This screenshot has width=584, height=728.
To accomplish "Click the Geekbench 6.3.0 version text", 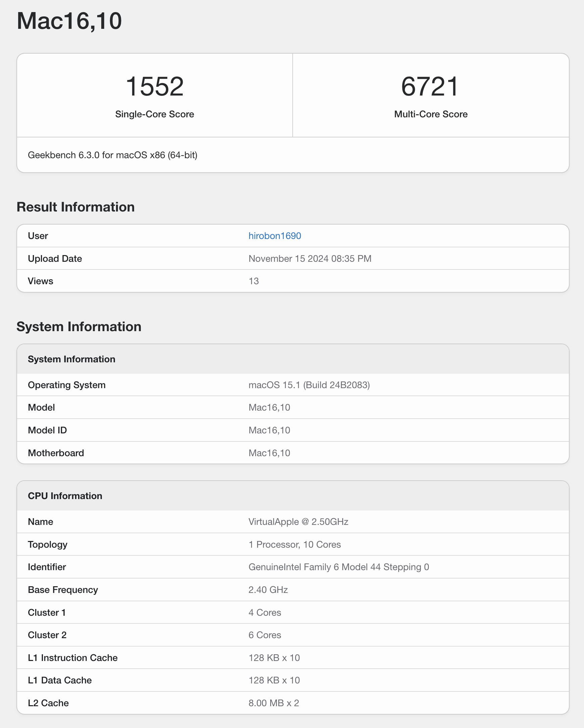I will (x=113, y=155).
